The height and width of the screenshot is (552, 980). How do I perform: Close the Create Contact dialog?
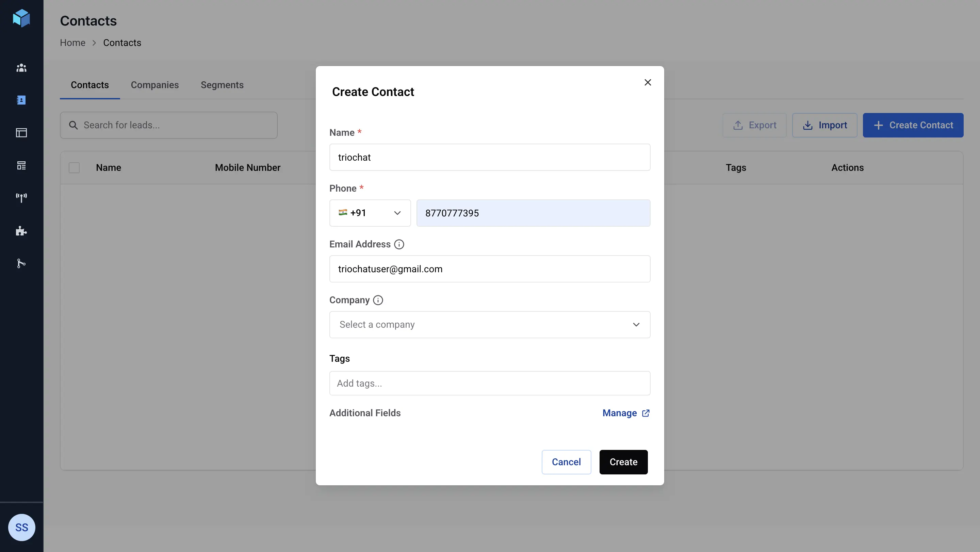click(648, 82)
